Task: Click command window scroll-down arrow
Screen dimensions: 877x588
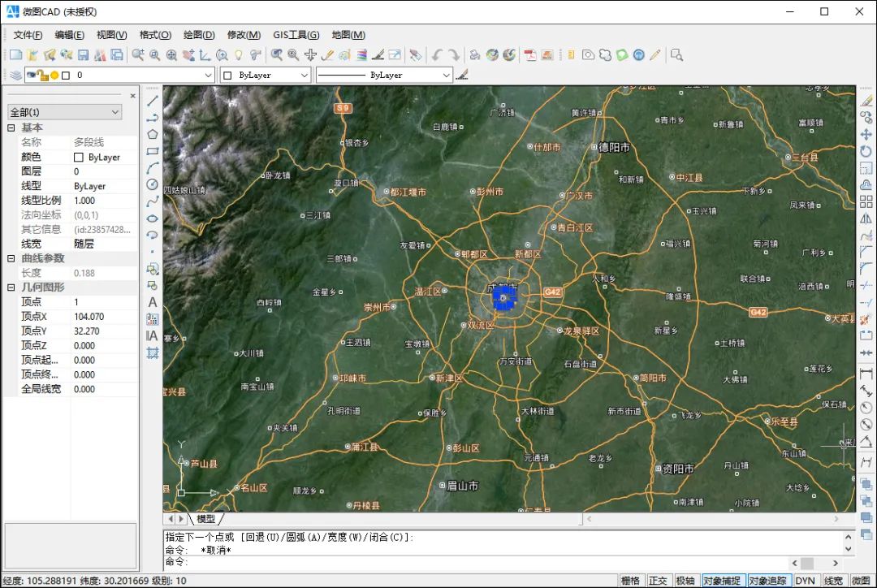Action: [848, 549]
